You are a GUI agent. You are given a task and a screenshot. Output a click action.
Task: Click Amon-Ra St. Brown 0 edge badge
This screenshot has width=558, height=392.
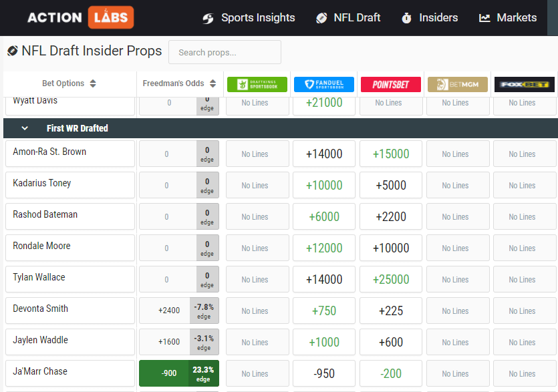pos(207,154)
